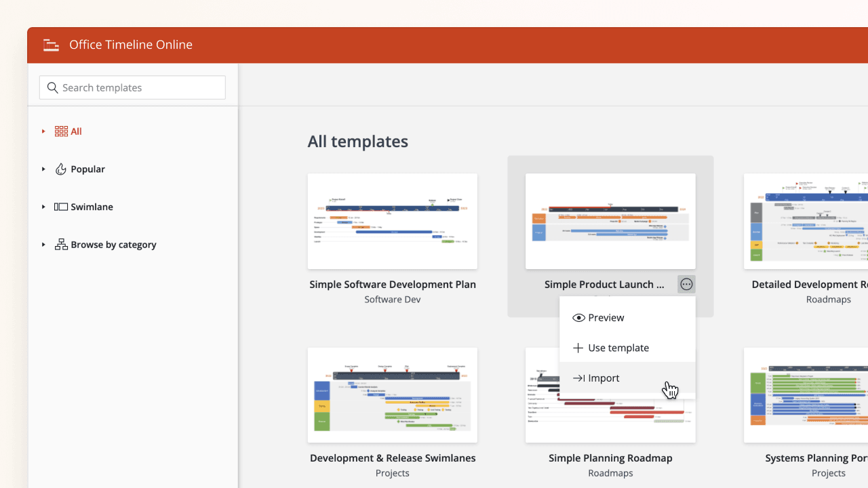Click the Development & Release Swimlanes title

point(393,458)
